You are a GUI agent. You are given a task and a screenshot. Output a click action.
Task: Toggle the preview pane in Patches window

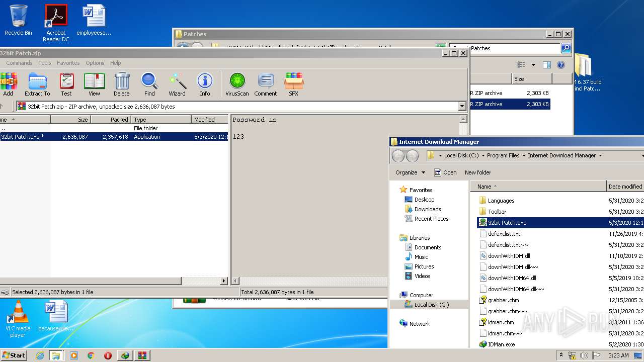point(547,65)
